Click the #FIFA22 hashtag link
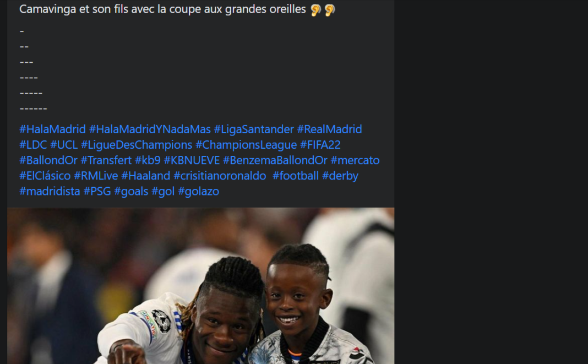The image size is (588, 364). coord(320,145)
